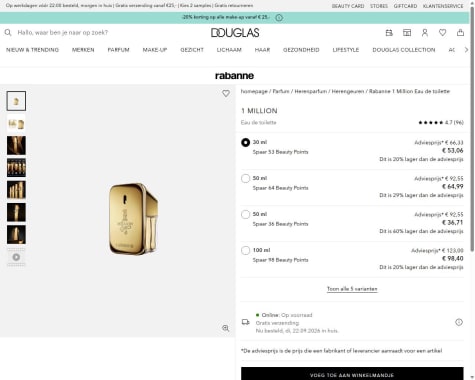Click the Giftcard link
Viewport: 475px width, 380px height.
(x=405, y=6)
